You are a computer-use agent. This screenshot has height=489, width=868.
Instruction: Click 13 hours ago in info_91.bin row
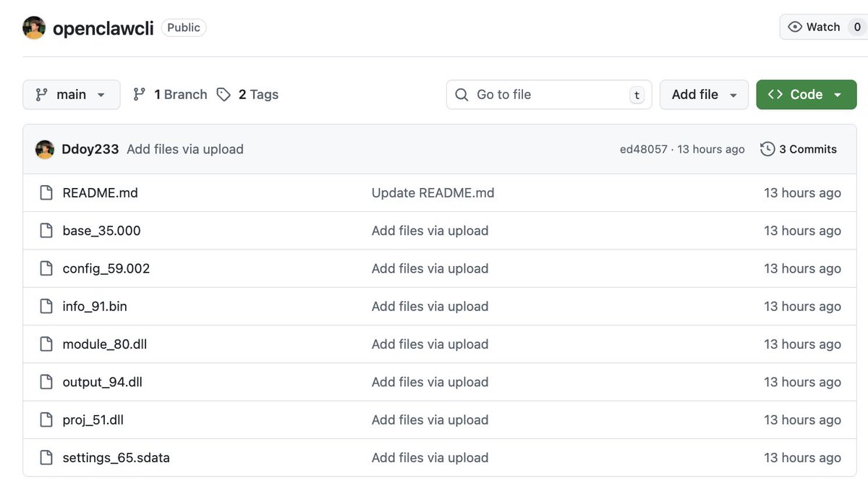[803, 307]
